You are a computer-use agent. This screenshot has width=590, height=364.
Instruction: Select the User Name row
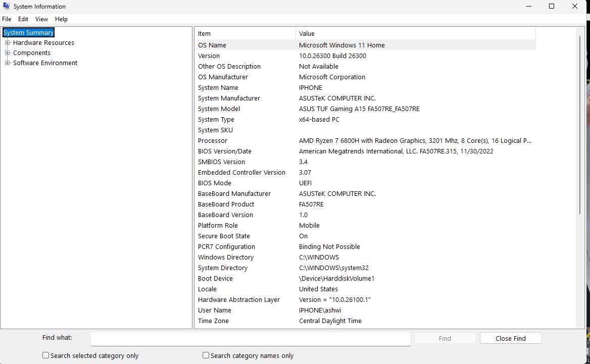366,310
